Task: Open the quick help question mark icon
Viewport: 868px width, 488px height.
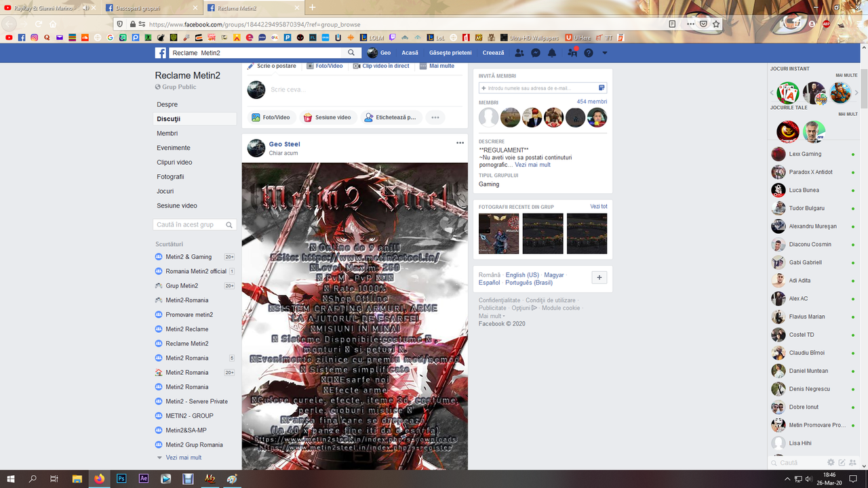Action: (x=589, y=53)
